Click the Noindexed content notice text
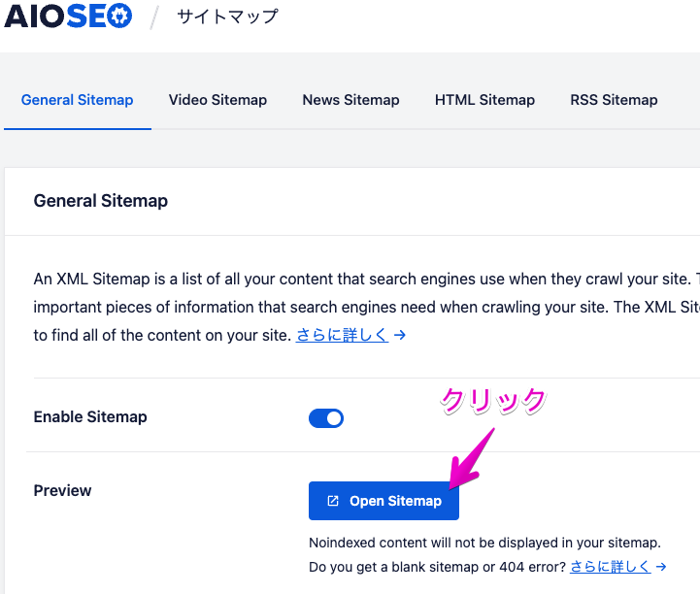Image resolution: width=700 pixels, height=594 pixels. coord(484,543)
